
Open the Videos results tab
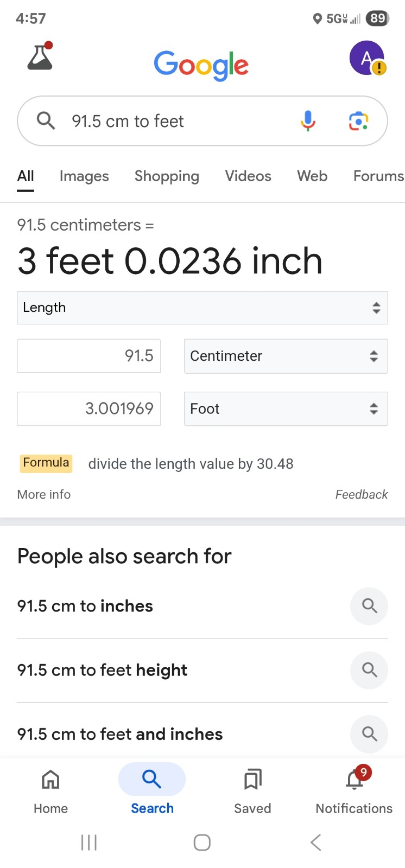pyautogui.click(x=248, y=176)
